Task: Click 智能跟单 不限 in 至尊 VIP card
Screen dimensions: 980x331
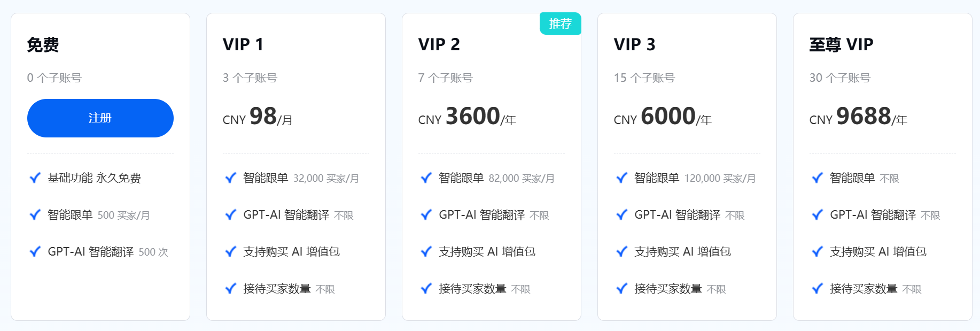Action: tap(864, 178)
